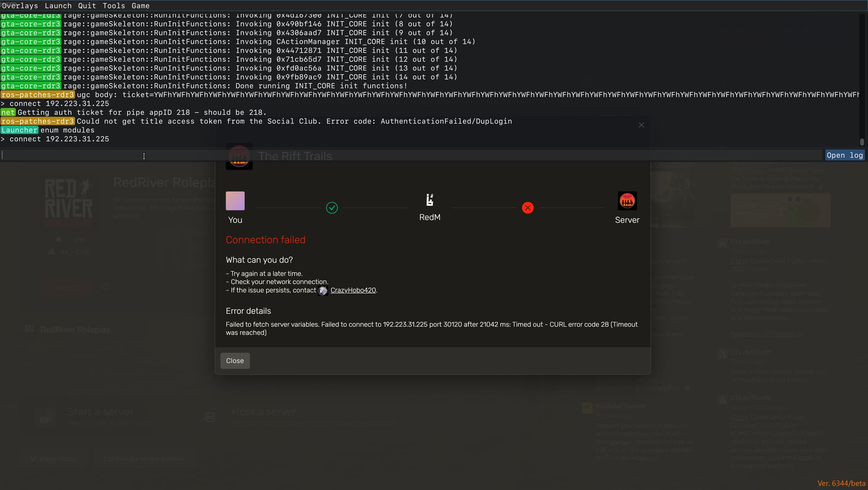Click CrazyHobo420's small avatar icon
This screenshot has height=490, width=868.
pos(323,290)
